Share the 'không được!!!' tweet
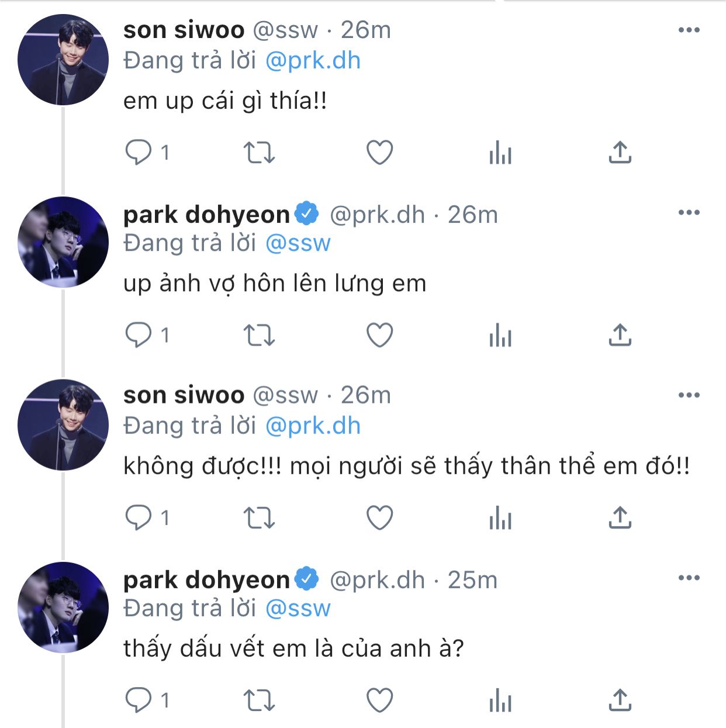The width and height of the screenshot is (726, 728). 620,517
